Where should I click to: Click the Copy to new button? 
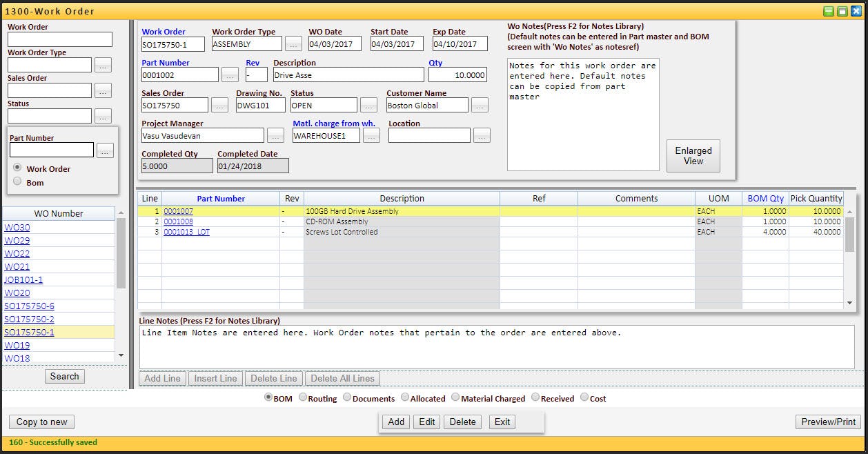41,422
